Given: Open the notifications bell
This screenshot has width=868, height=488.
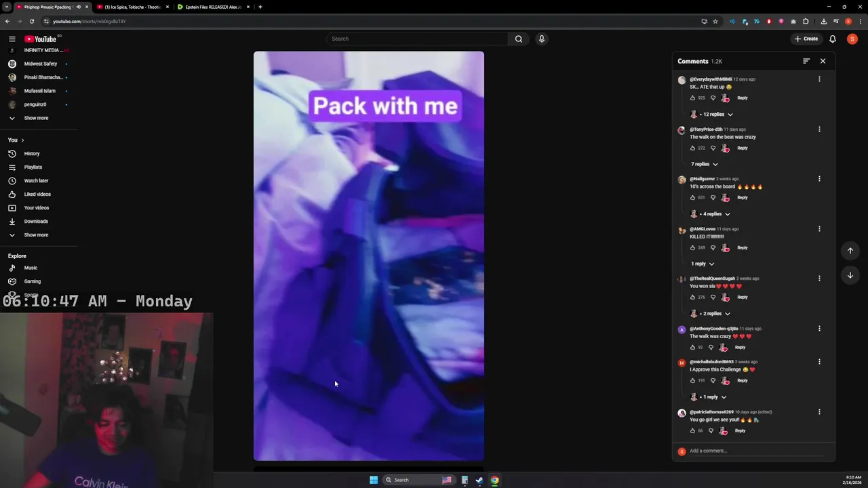Looking at the screenshot, I should click(833, 39).
